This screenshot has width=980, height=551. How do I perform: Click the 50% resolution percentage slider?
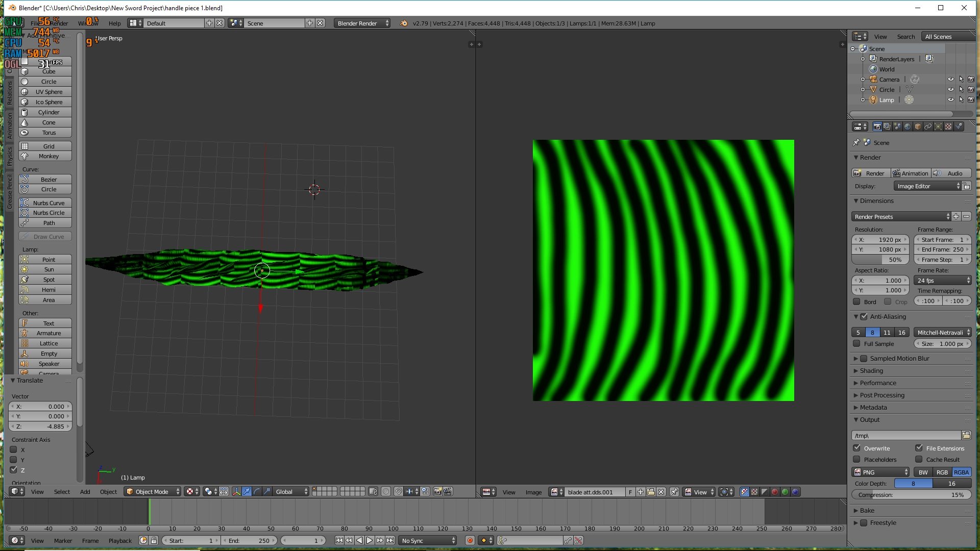pyautogui.click(x=880, y=260)
